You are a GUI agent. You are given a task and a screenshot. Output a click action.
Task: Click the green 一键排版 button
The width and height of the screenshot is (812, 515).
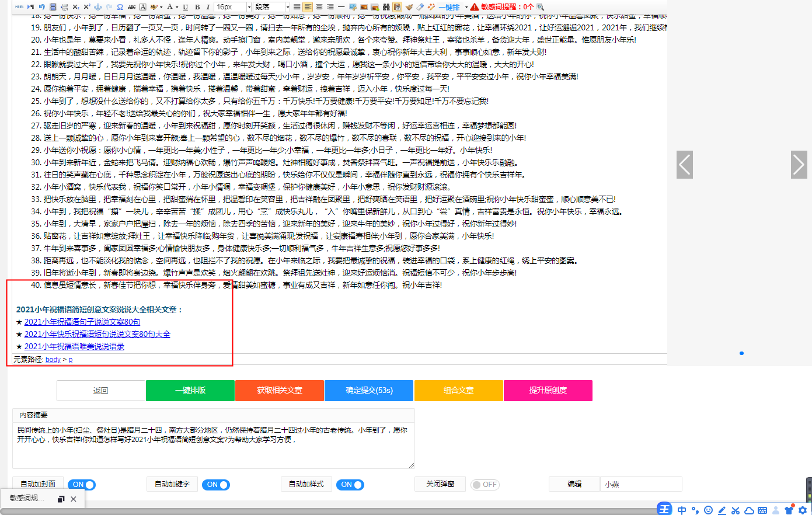click(x=190, y=391)
